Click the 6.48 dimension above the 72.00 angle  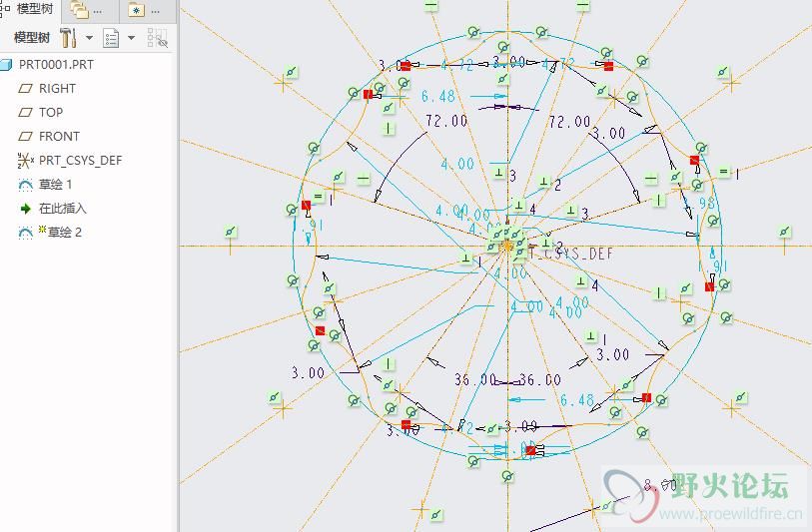tap(438, 96)
